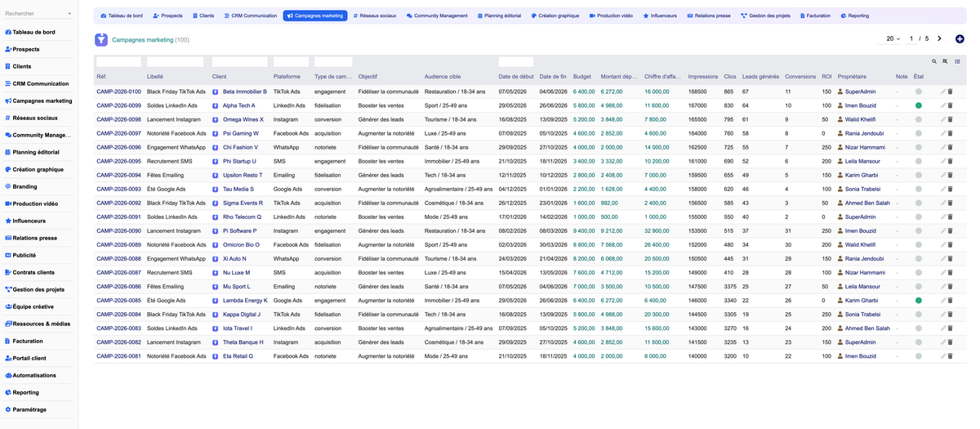Go to the next page arrow
This screenshot has height=429, width=980.
[x=939, y=38]
